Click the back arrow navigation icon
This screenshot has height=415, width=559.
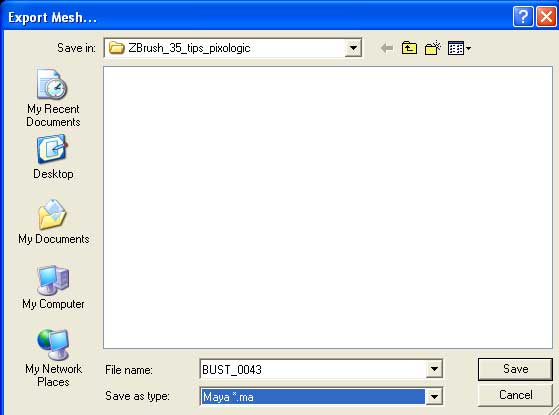coord(386,48)
